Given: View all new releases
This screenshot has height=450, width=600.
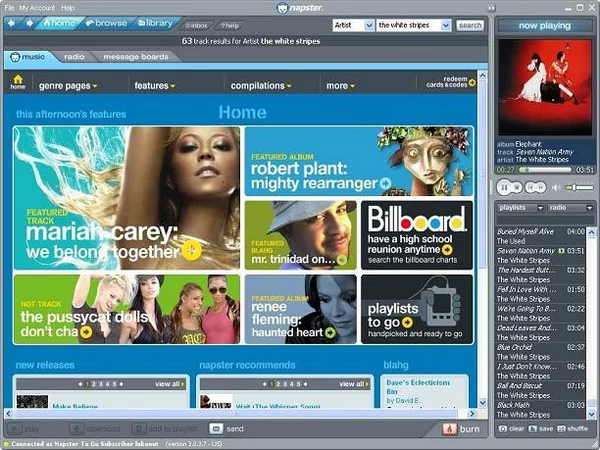Looking at the screenshot, I should (x=170, y=384).
